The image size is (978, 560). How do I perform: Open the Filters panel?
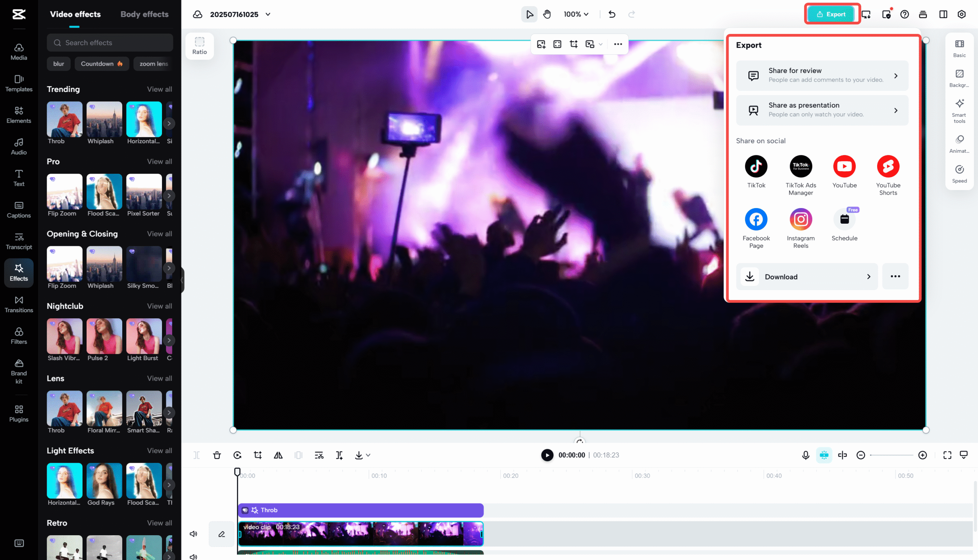[x=19, y=336]
